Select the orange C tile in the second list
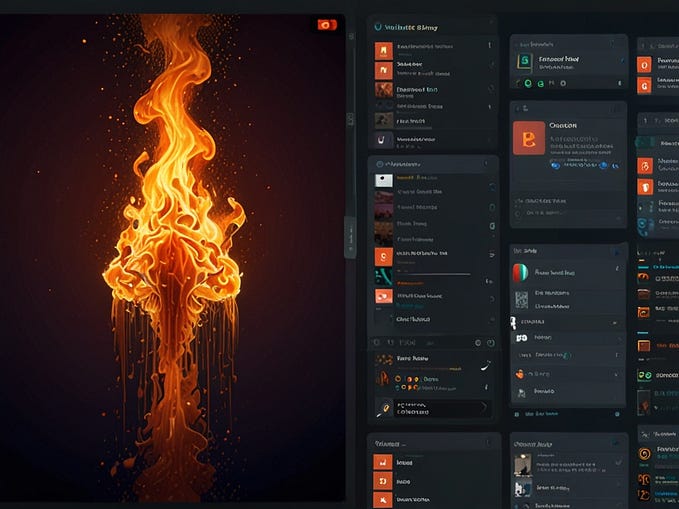This screenshot has width=679, height=509. 384,257
